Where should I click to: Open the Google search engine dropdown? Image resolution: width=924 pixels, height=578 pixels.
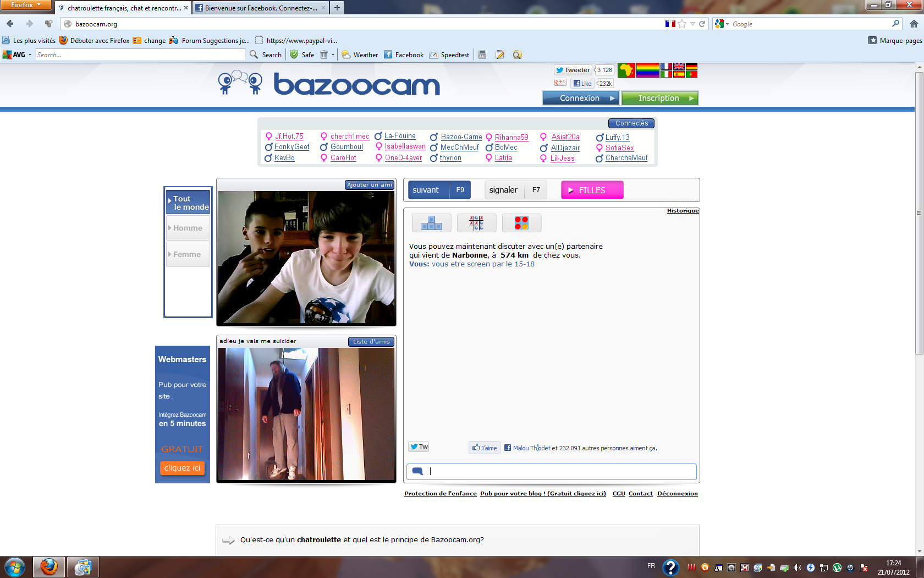(722, 24)
